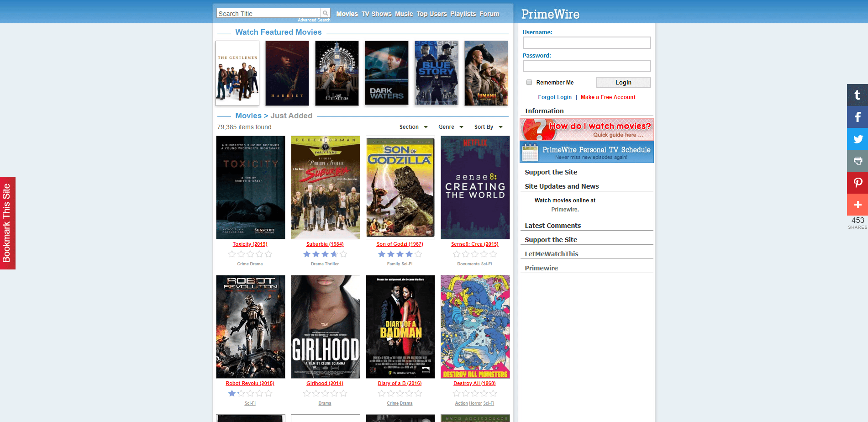Open PrimeWire Personal TV Schedule banner
Viewport: 868px width, 422px height.
[587, 152]
